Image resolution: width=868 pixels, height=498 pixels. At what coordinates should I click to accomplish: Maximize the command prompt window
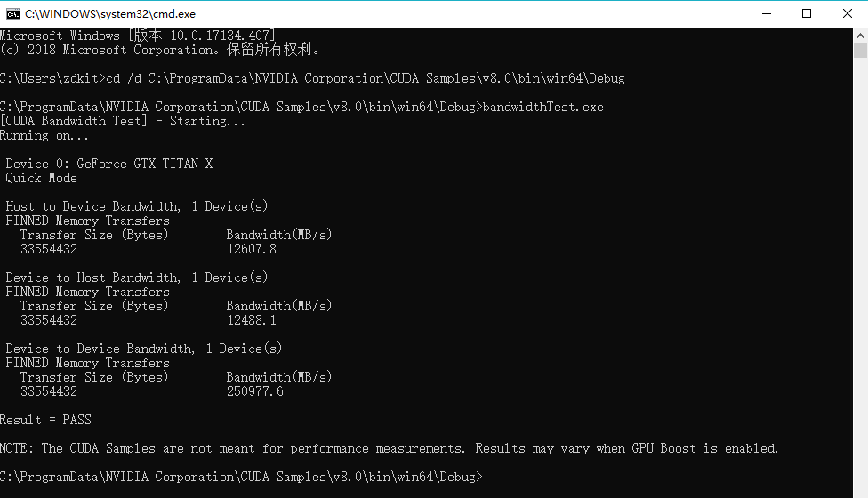tap(807, 13)
